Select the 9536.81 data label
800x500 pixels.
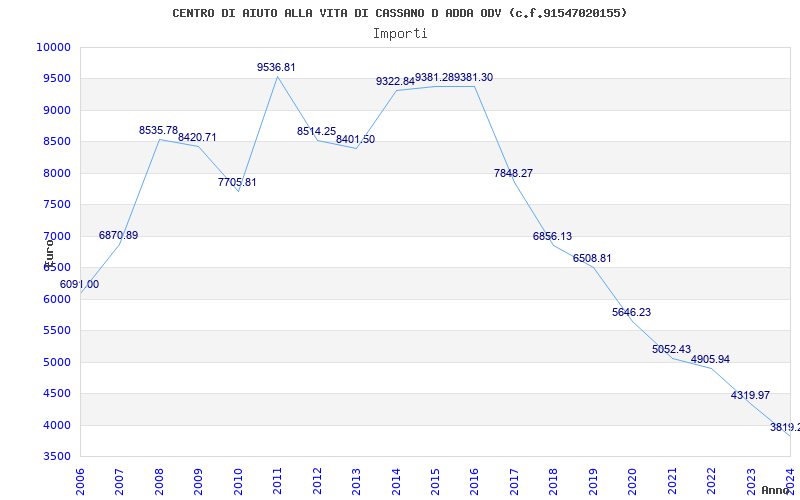(276, 67)
